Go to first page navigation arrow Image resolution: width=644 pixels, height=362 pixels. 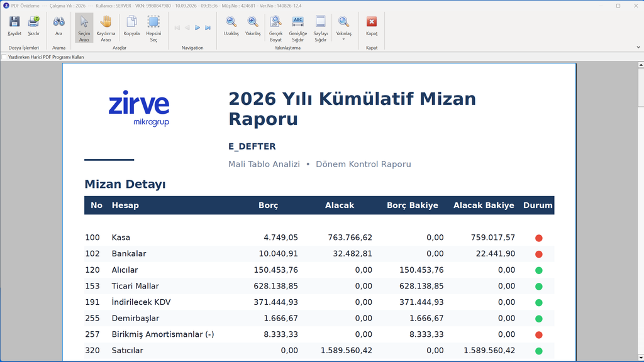177,28
